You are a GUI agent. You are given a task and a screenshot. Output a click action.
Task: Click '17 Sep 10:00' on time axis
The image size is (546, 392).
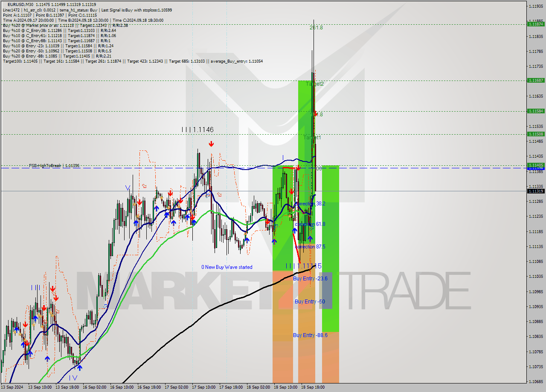[x=203, y=387]
